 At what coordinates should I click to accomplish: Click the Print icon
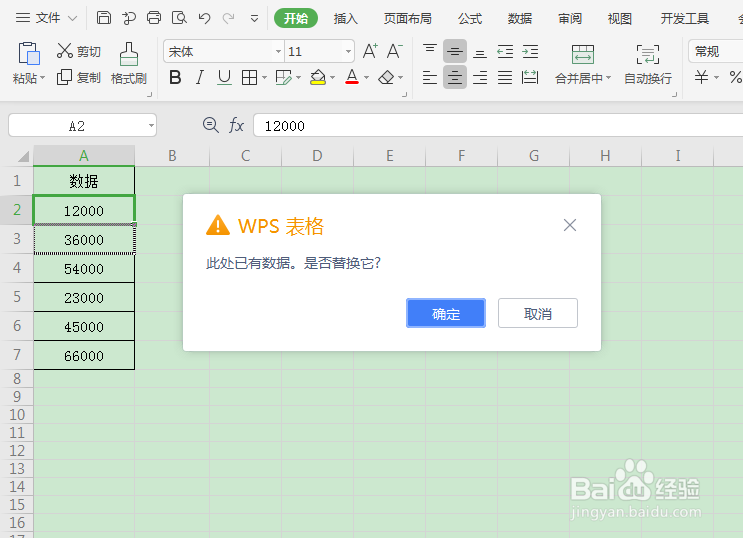point(154,18)
